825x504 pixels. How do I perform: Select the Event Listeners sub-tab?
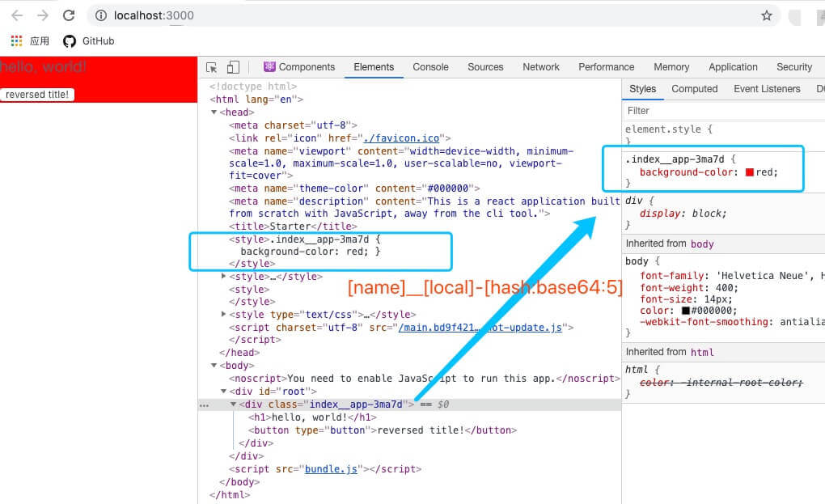coord(767,89)
